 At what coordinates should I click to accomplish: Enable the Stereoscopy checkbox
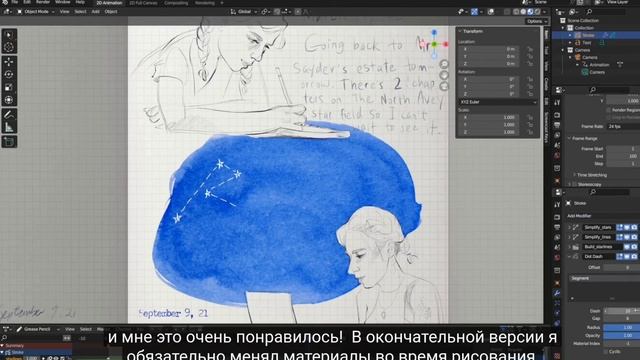coord(575,184)
